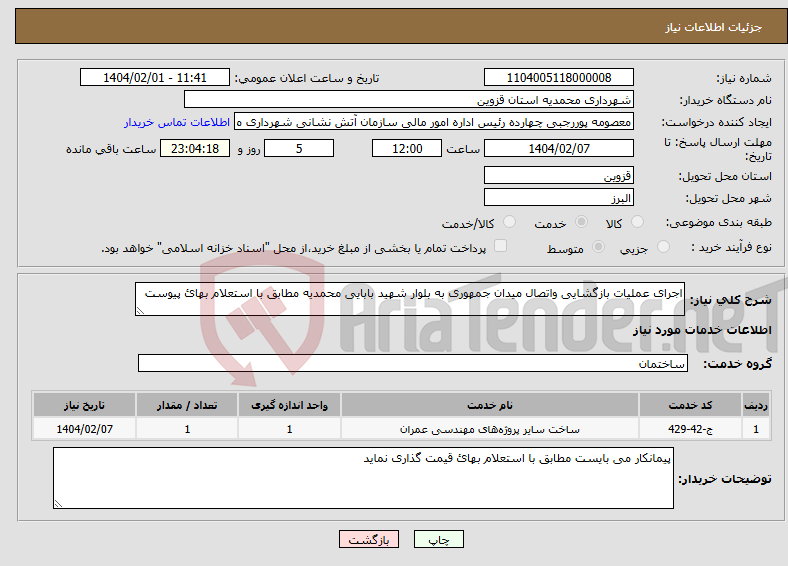Click the کد خدمت column header
This screenshot has width=788, height=566.
(691, 405)
